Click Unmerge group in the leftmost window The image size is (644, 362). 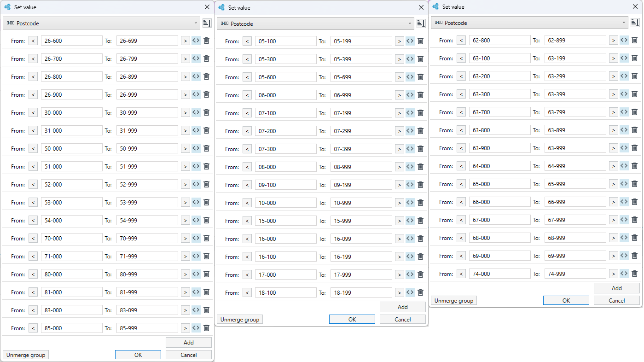pos(26,355)
